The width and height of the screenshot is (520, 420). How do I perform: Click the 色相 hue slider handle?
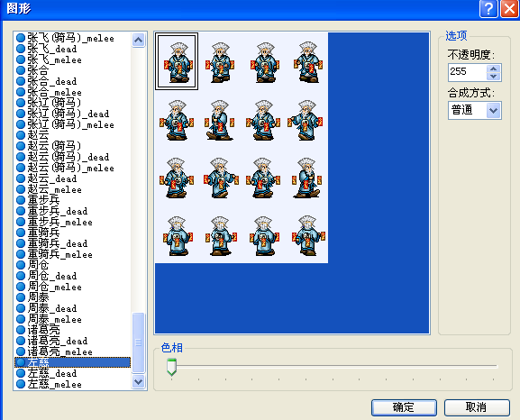point(171,367)
